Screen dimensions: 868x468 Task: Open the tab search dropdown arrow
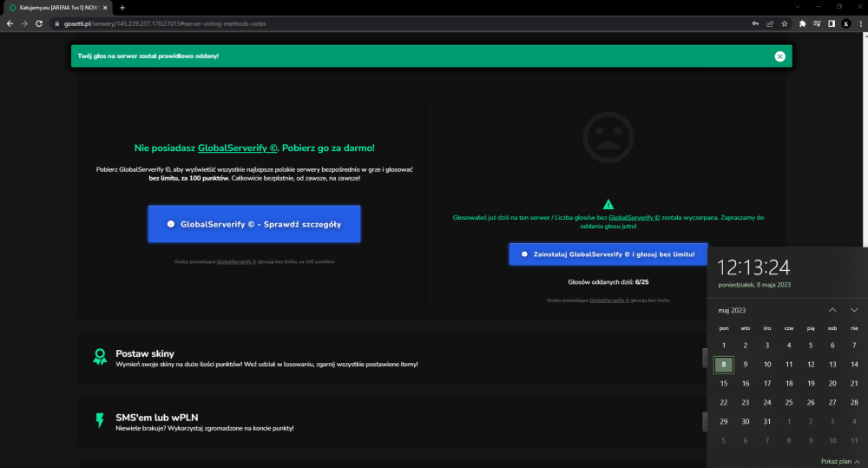pyautogui.click(x=798, y=7)
